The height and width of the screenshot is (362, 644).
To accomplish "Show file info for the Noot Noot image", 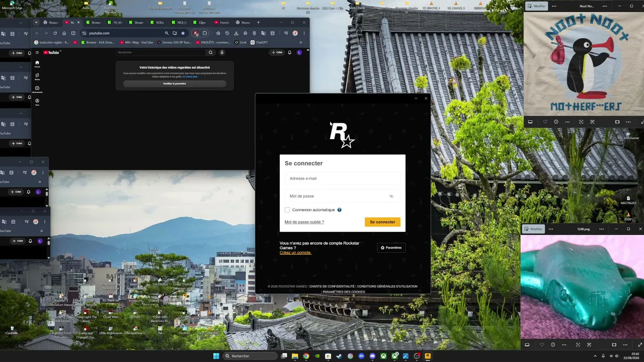I will pyautogui.click(x=556, y=122).
